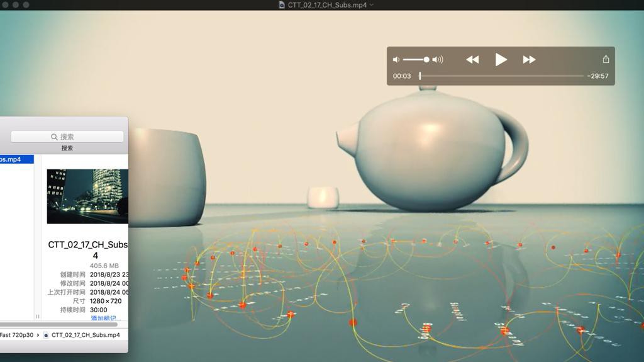Viewport: 644px width, 362px height.
Task: Open the share menu in player controls
Action: point(606,59)
